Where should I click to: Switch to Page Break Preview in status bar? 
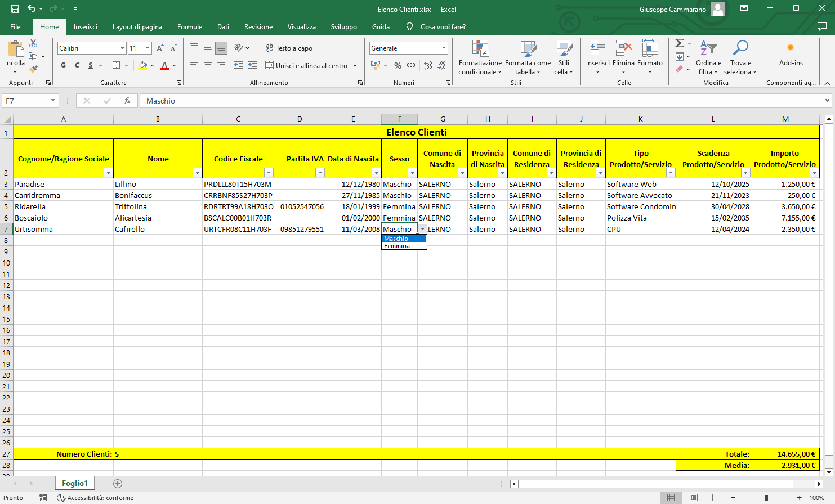pos(716,498)
